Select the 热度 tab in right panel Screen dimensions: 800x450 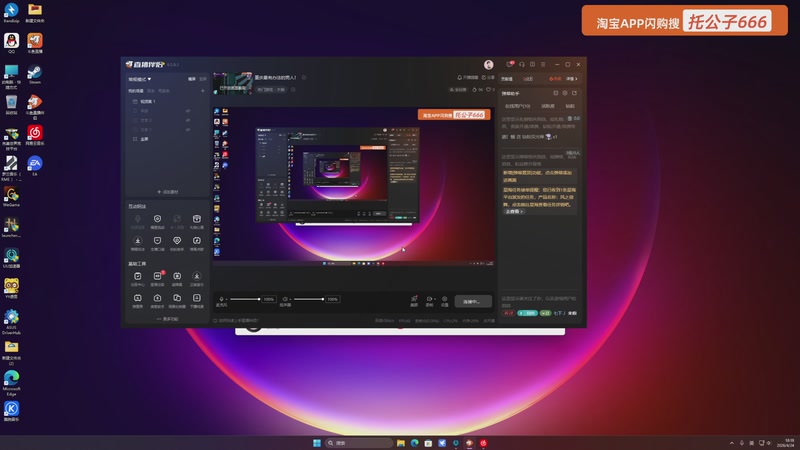coord(555,79)
